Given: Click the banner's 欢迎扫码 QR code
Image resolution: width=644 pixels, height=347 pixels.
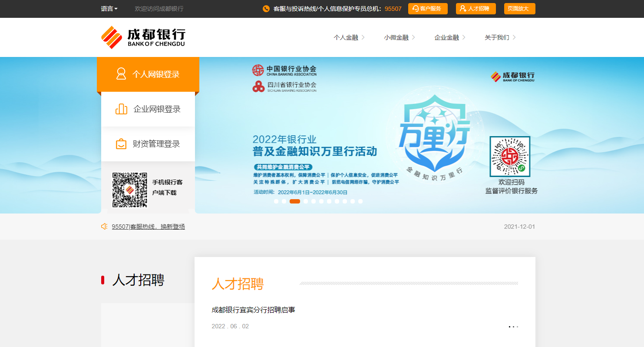Looking at the screenshot, I should 510,156.
